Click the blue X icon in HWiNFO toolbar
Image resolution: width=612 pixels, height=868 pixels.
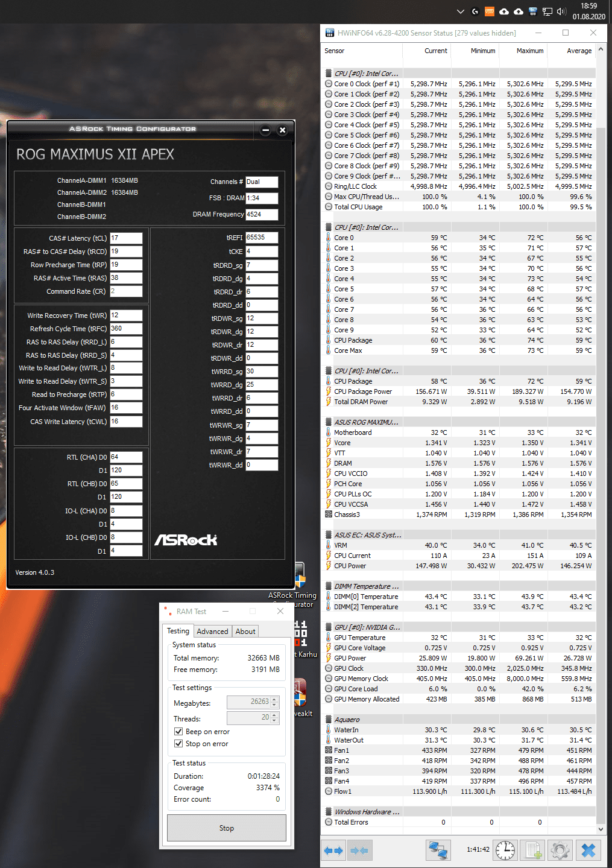588,851
